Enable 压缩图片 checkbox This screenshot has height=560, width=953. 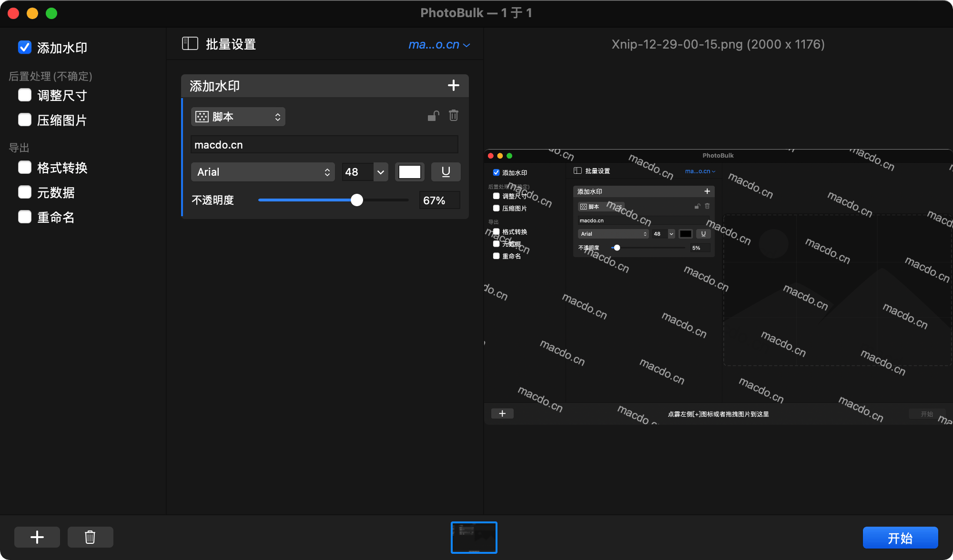point(25,120)
